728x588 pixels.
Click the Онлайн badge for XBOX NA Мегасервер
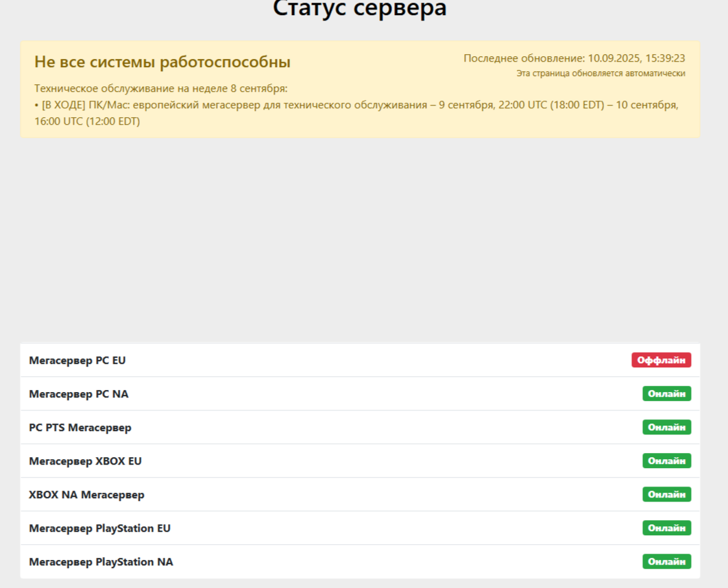(x=666, y=494)
